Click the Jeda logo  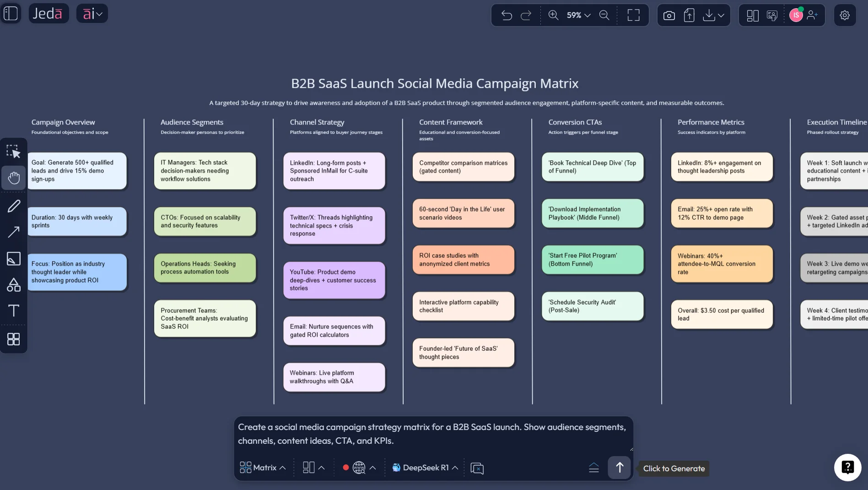tap(49, 13)
